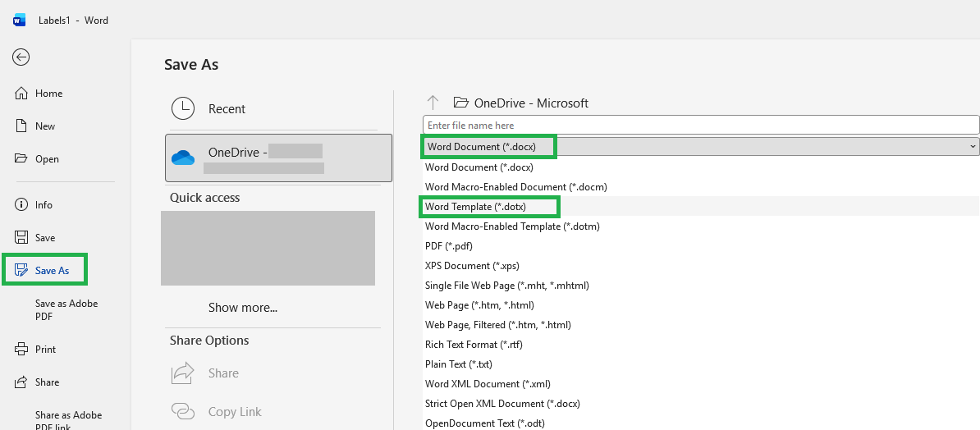
Task: Click the Enter file name here field
Action: (701, 125)
